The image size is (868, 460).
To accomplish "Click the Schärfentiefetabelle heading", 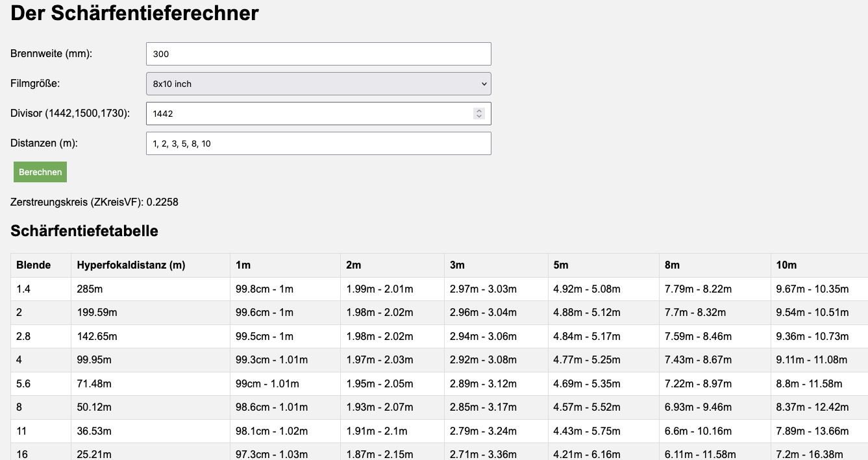I will pyautogui.click(x=84, y=230).
